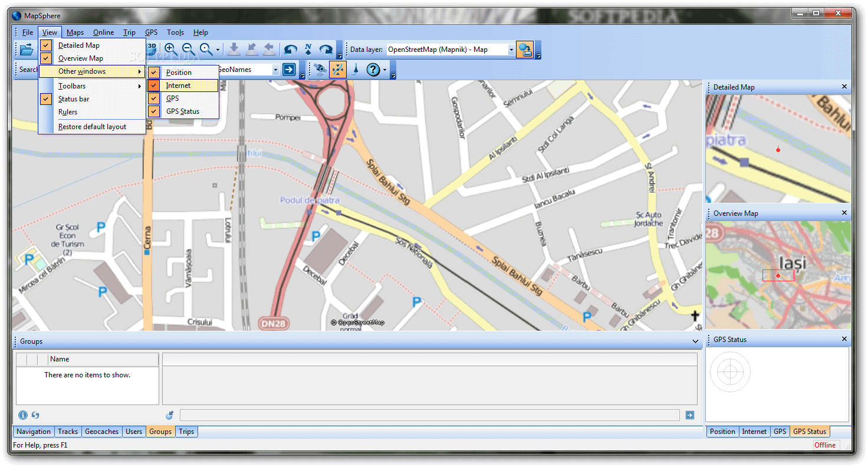The image size is (868, 467).
Task: Expand the Other windows submenu
Action: point(92,71)
